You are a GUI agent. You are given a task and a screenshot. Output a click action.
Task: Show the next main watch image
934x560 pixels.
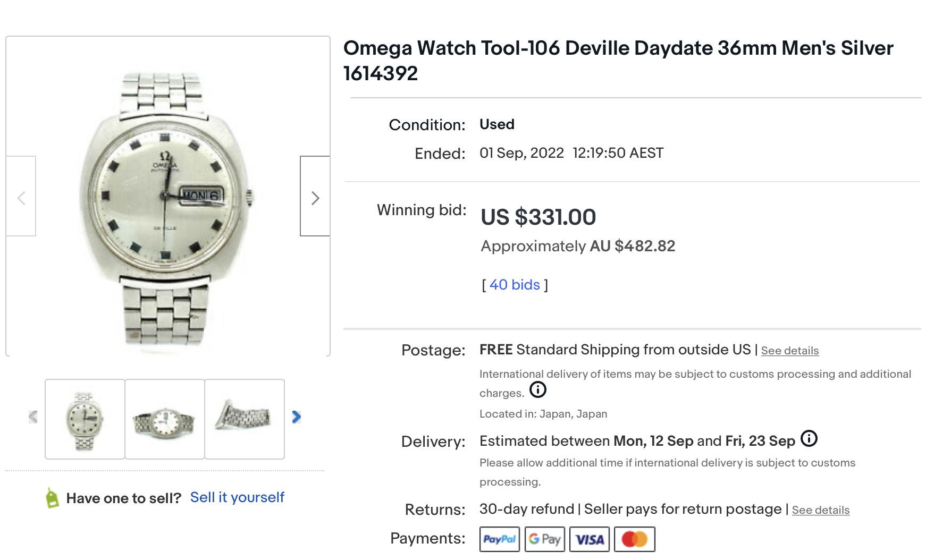click(x=315, y=197)
